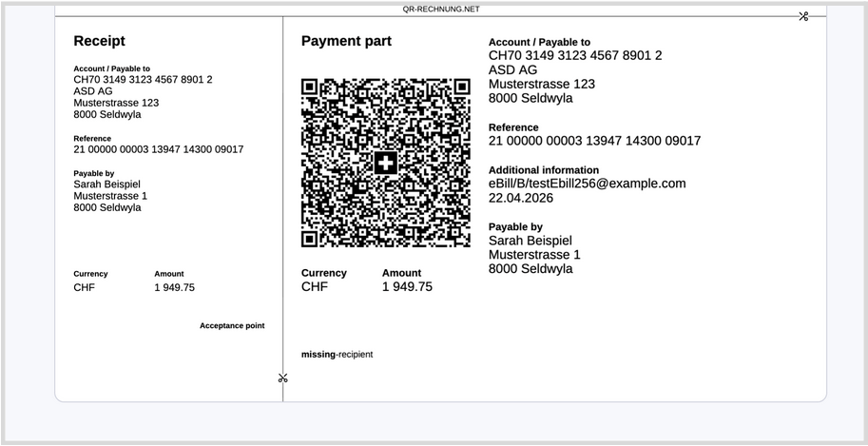Click the date 22.04.2026
868x446 pixels.
[520, 198]
